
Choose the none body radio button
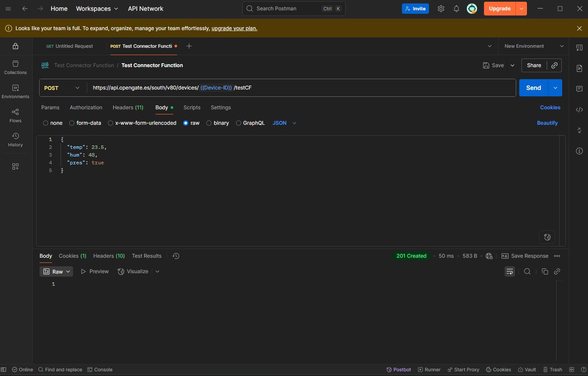tap(46, 123)
